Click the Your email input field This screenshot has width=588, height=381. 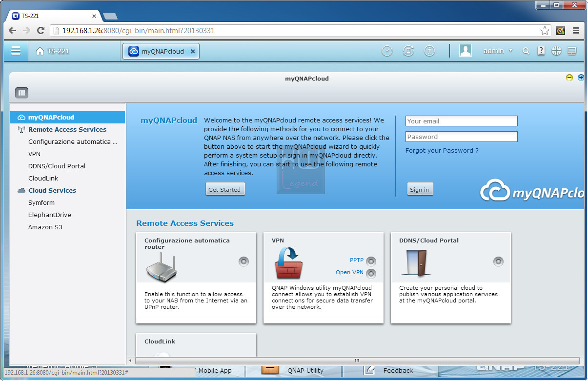pos(461,121)
